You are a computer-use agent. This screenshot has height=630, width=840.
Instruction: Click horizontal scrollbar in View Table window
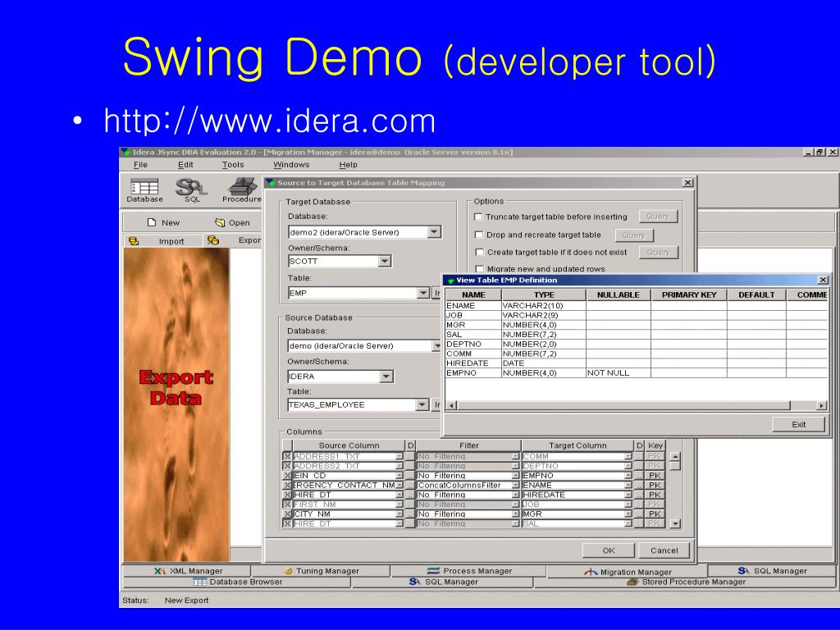623,405
